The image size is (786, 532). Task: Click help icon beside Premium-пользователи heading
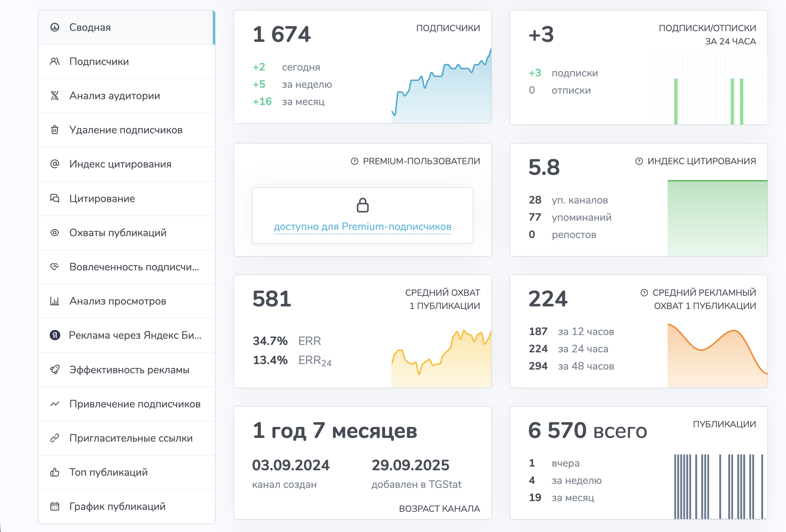354,161
